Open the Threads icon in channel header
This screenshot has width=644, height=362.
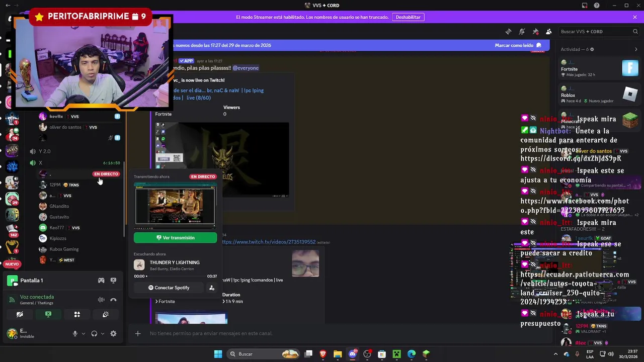508,31
